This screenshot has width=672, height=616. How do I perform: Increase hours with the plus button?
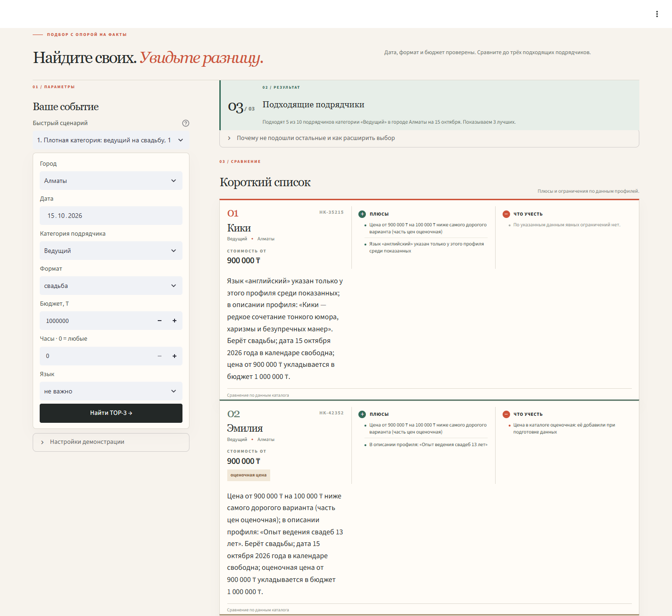(175, 356)
